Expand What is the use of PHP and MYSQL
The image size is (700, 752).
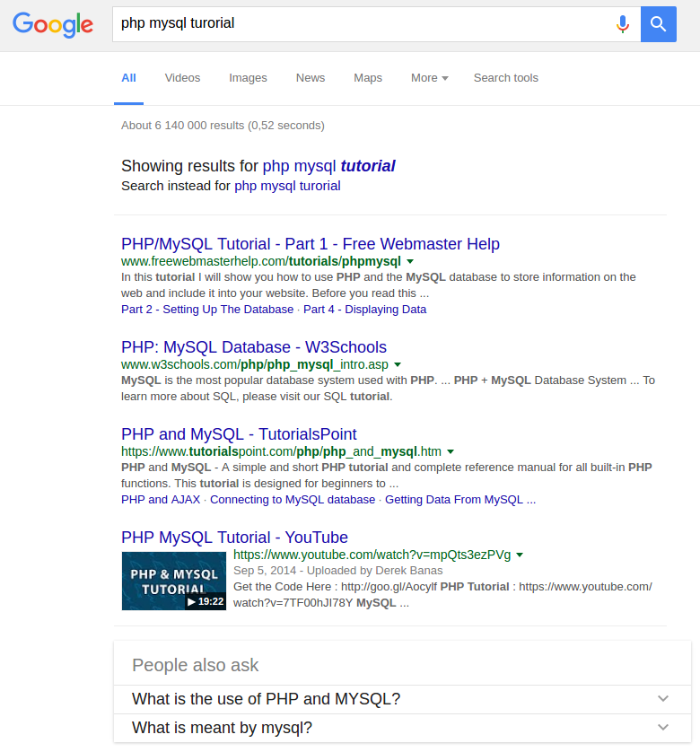coord(402,699)
